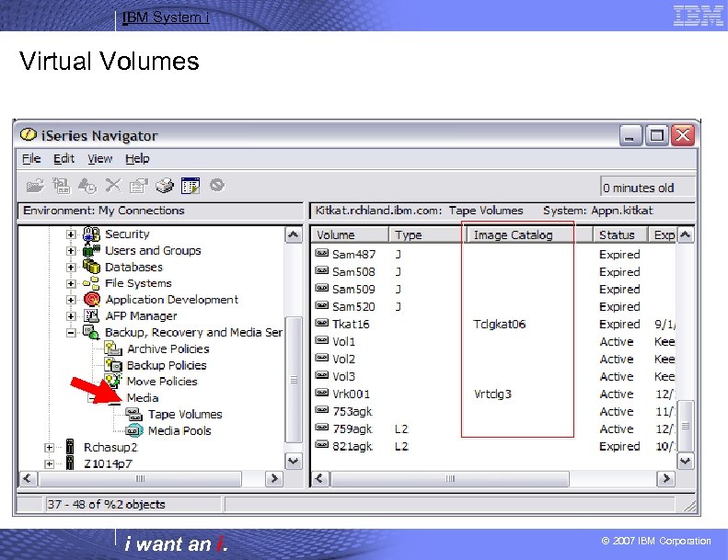Image resolution: width=728 pixels, height=560 pixels.
Task: Open the Edit menu
Action: [64, 159]
